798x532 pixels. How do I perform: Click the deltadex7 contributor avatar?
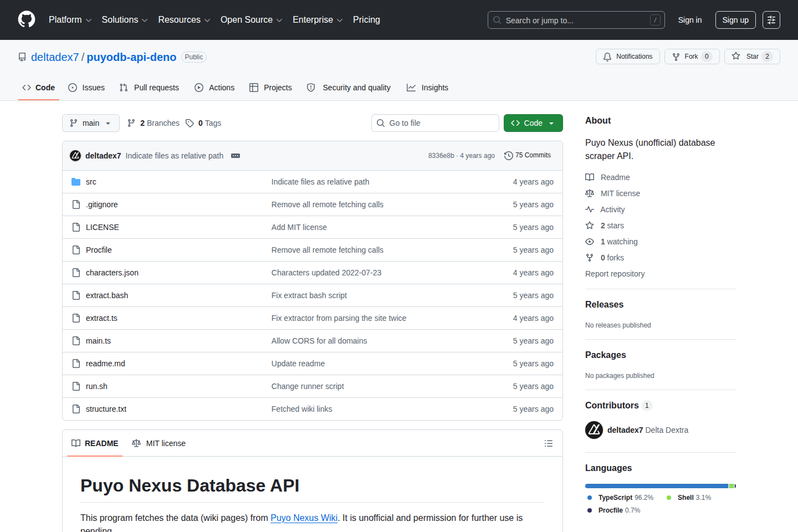click(594, 430)
